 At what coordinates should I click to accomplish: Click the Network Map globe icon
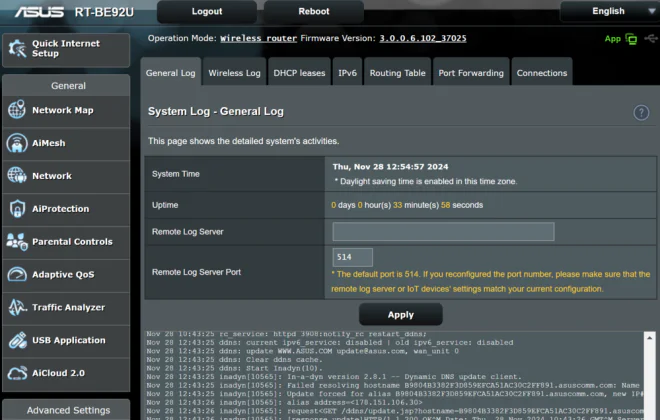click(16, 109)
